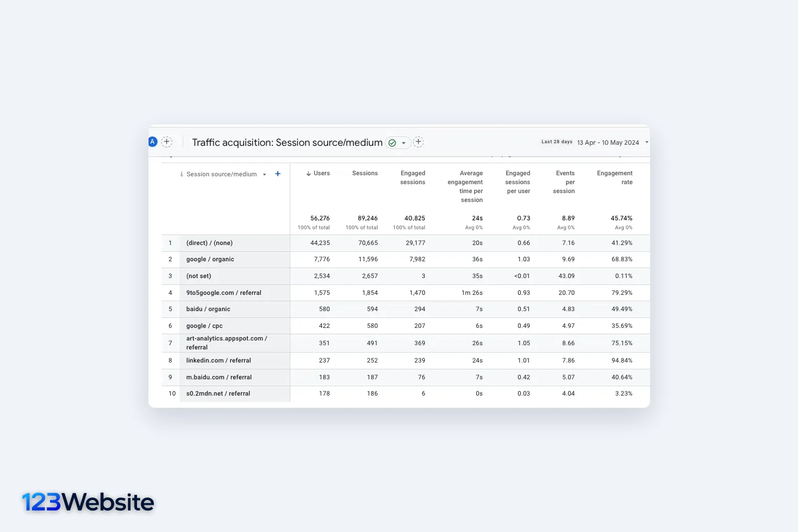Click total users value 56,276
The width and height of the screenshot is (798, 532).
[x=320, y=218]
